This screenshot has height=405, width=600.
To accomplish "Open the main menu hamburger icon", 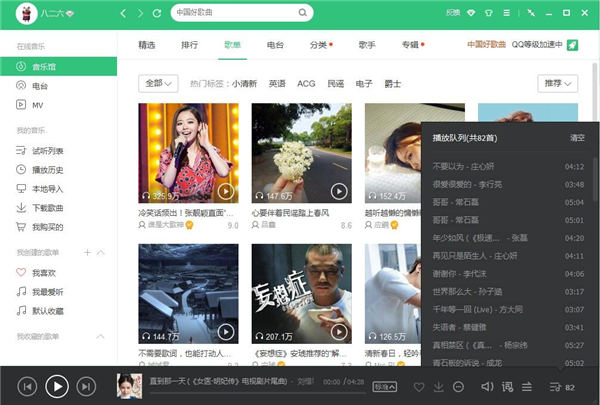I will [506, 13].
